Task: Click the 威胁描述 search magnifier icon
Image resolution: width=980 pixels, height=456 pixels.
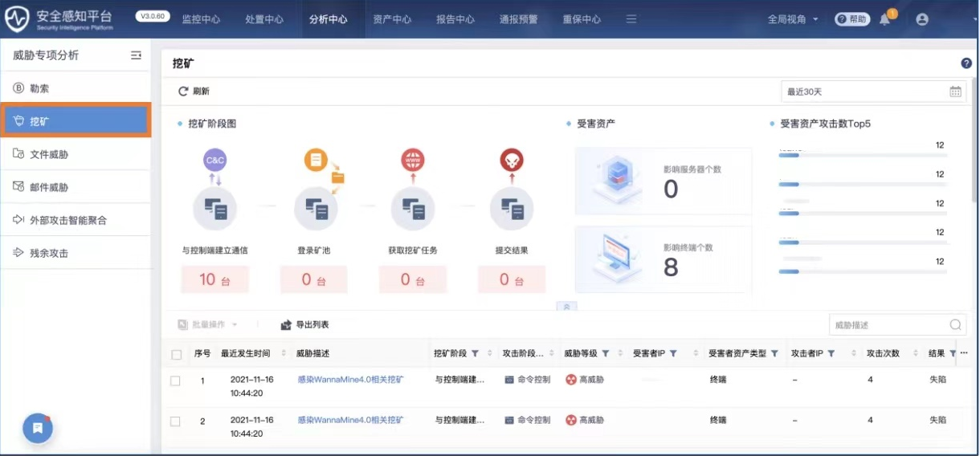Action: coord(955,325)
